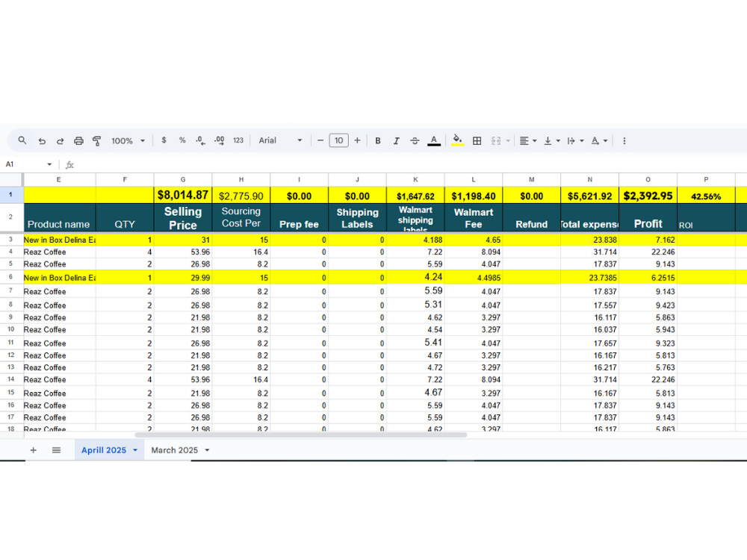Select the $1,647.62 cell
This screenshot has height=560, width=747.
(415, 195)
